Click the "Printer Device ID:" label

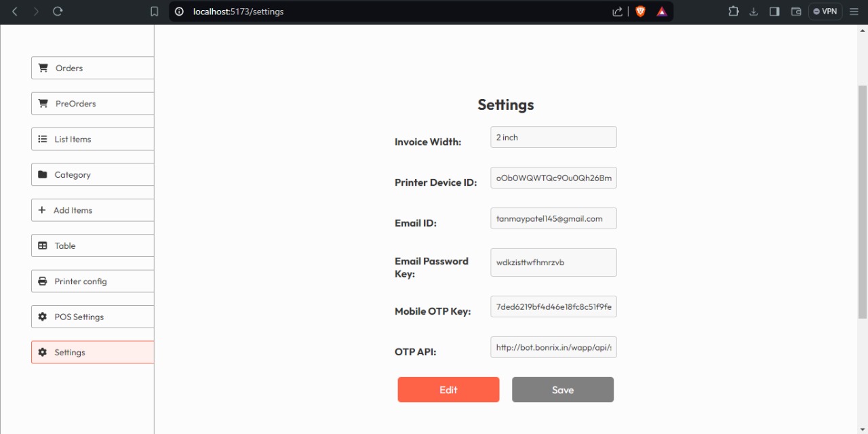click(435, 182)
